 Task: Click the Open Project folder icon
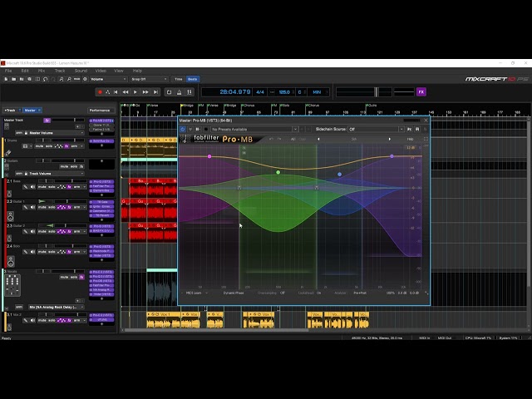13,79
